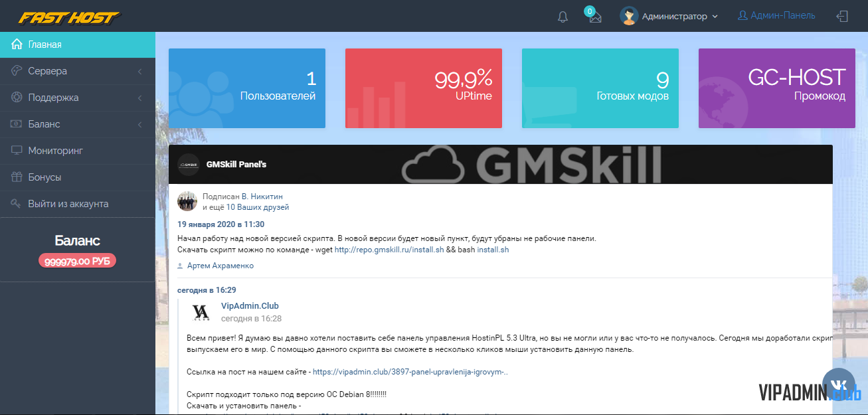Open Артем Ахраменко author link
The image size is (868, 415).
coord(220,266)
